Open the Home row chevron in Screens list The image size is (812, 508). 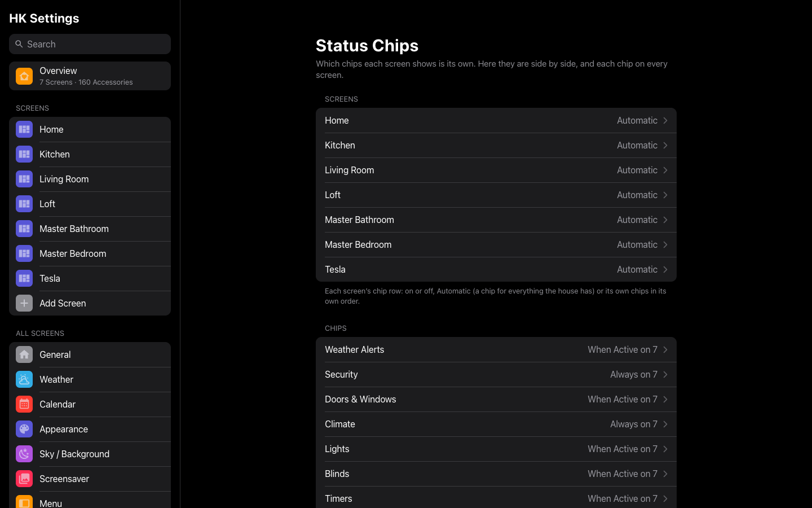tap(665, 120)
